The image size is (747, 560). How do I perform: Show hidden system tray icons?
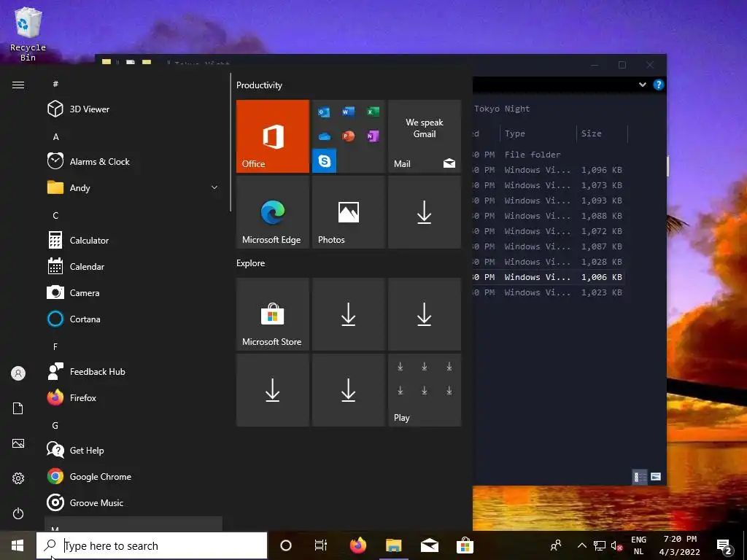(x=581, y=545)
